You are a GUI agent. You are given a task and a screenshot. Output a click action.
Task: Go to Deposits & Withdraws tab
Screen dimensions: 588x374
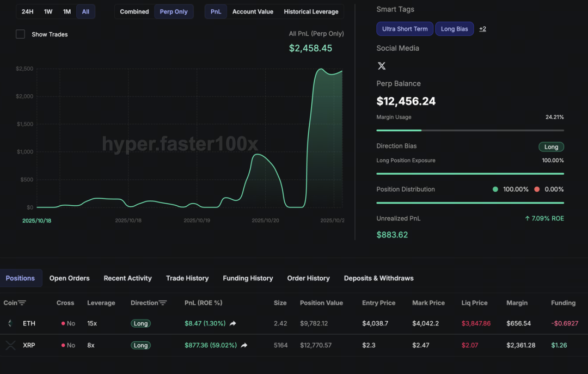click(378, 278)
